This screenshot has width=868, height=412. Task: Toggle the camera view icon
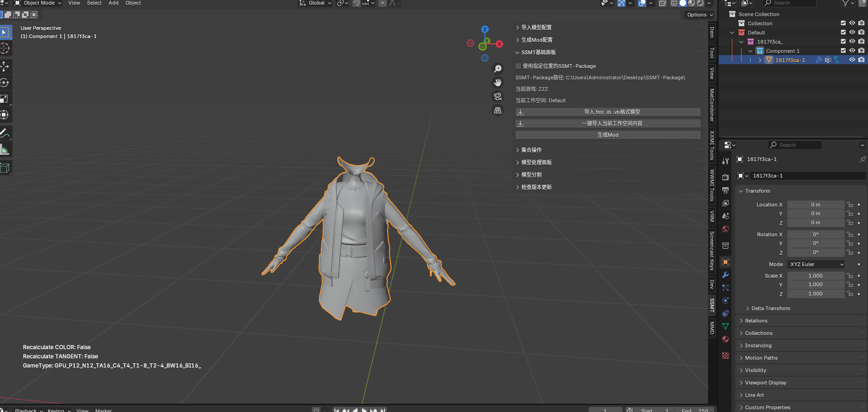pos(498,96)
